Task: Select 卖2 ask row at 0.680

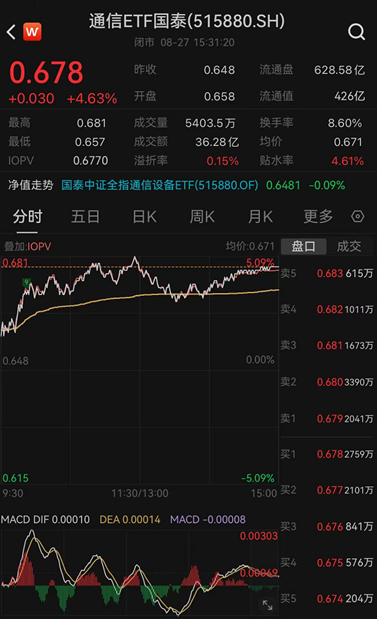Action: tap(327, 382)
